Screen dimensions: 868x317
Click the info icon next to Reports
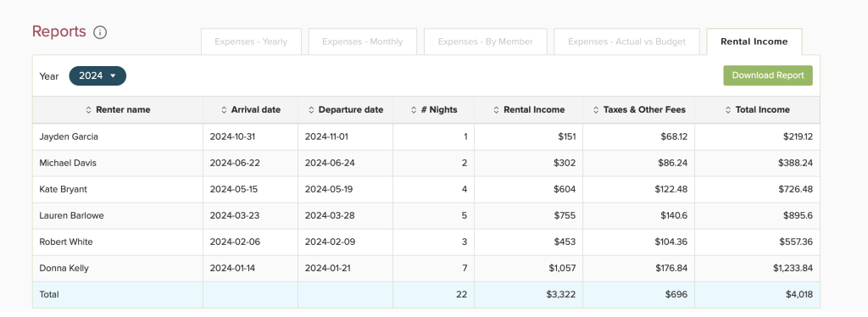100,32
